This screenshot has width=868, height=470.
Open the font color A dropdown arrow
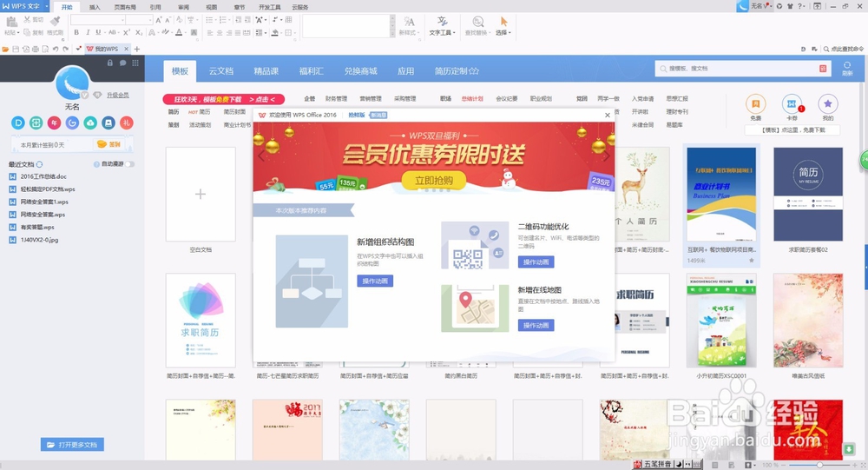click(x=186, y=33)
